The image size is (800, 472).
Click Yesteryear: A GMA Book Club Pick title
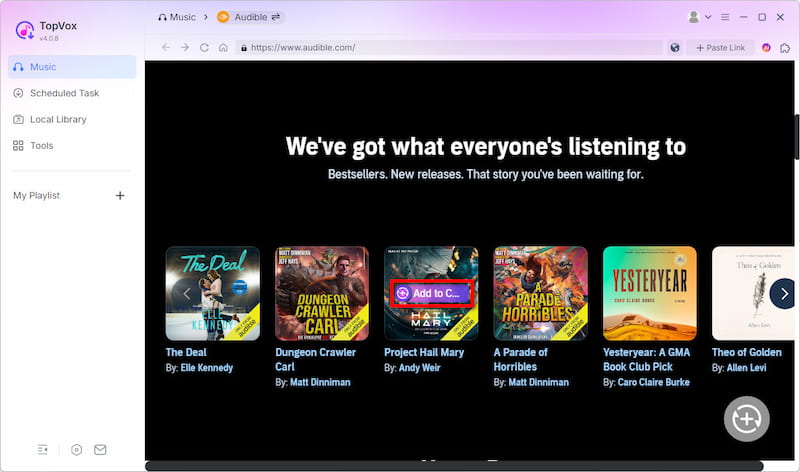(x=646, y=359)
